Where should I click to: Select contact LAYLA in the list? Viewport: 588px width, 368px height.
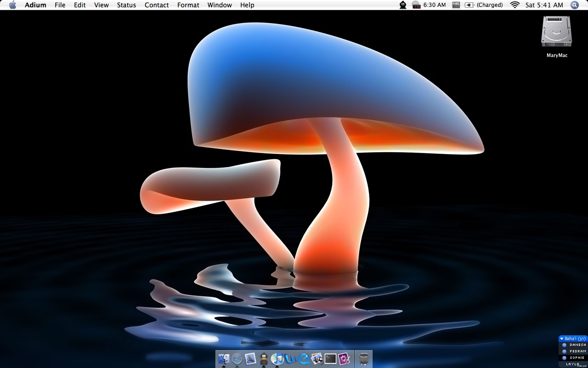[573, 364]
